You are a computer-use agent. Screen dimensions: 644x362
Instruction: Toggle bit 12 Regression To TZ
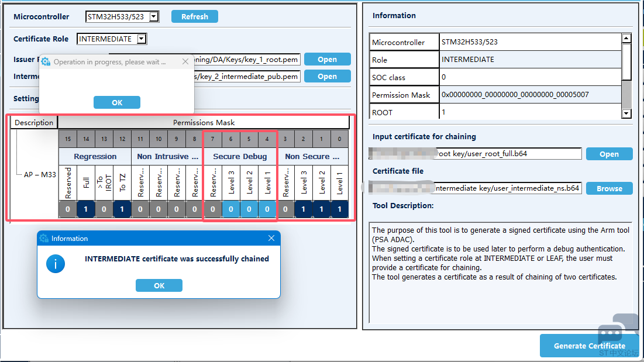(x=122, y=209)
